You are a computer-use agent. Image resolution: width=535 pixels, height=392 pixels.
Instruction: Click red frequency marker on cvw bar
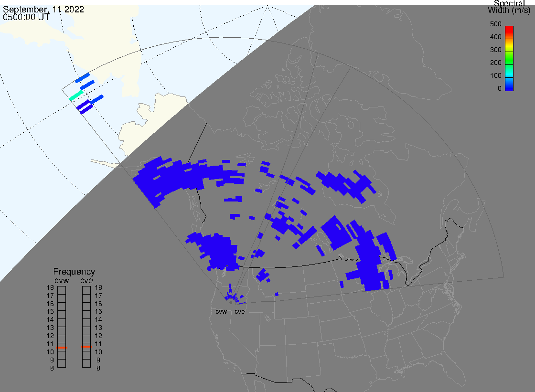click(x=62, y=347)
